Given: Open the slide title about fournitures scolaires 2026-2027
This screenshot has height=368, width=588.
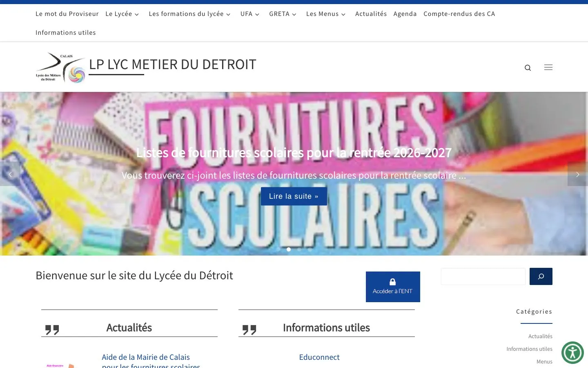Looking at the screenshot, I should 294,153.
